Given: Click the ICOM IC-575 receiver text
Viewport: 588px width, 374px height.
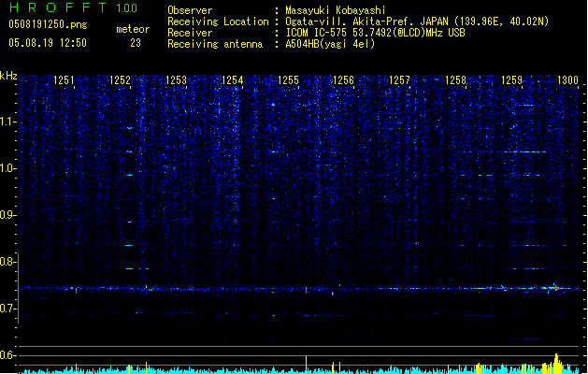Looking at the screenshot, I should click(x=376, y=33).
